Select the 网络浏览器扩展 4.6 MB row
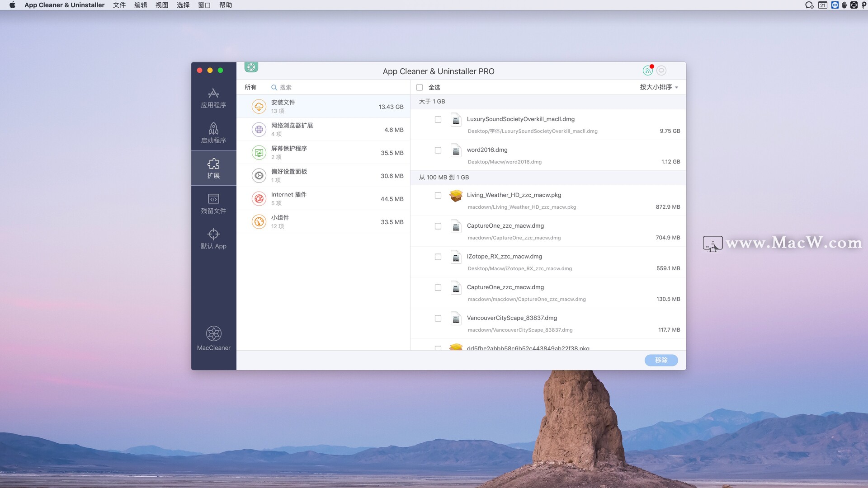868x488 pixels. [x=323, y=130]
